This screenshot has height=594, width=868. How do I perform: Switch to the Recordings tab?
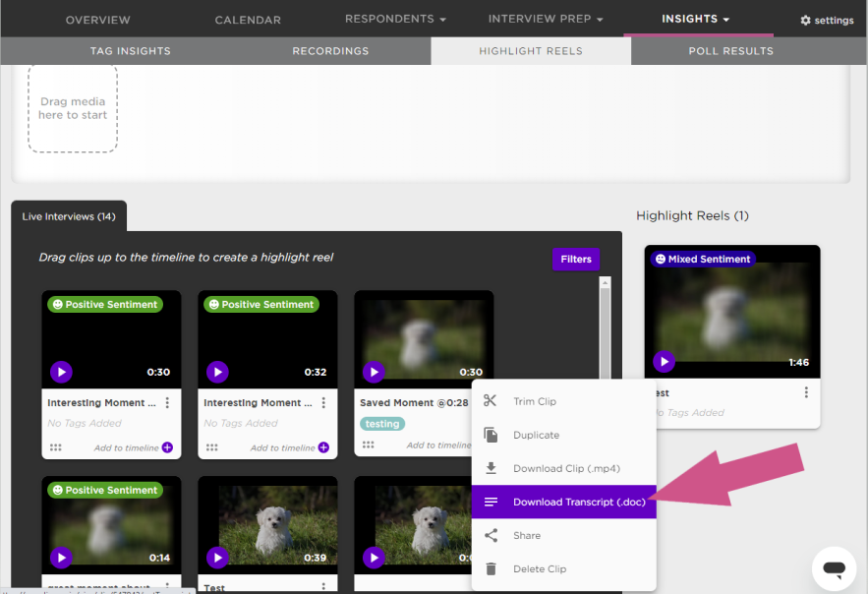point(330,51)
